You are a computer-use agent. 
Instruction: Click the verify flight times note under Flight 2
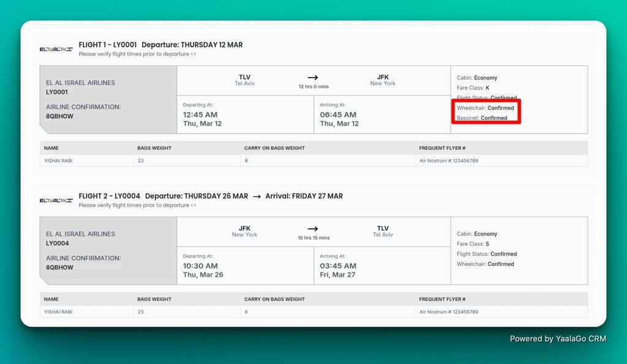point(137,205)
